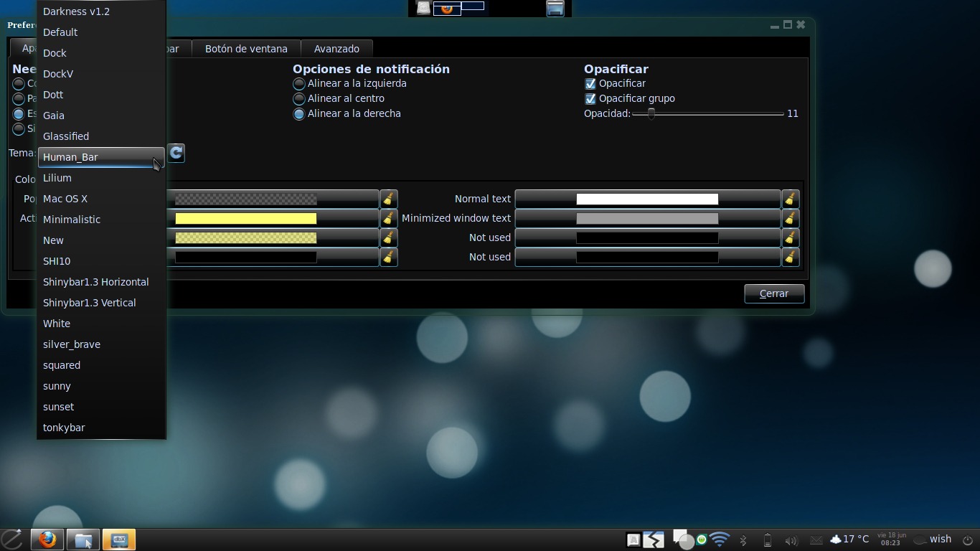Viewport: 980px width, 551px height.
Task: Select Alinear a la derecha option
Action: [x=347, y=113]
